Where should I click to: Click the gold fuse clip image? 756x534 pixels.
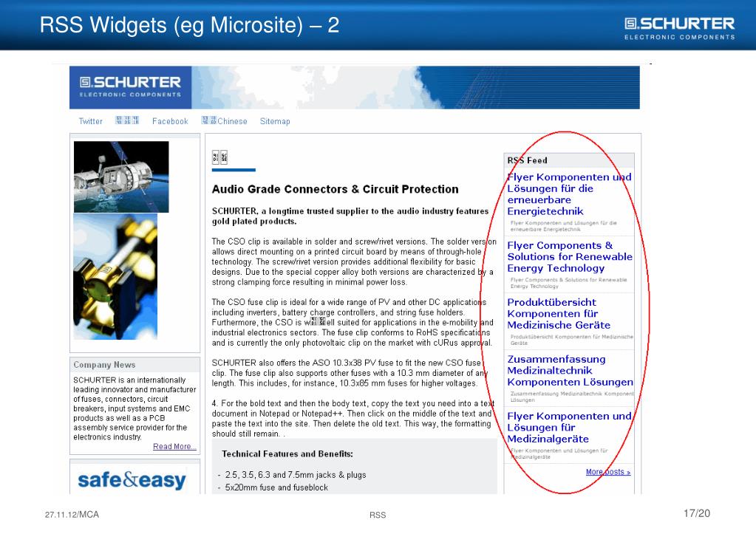coord(115,277)
